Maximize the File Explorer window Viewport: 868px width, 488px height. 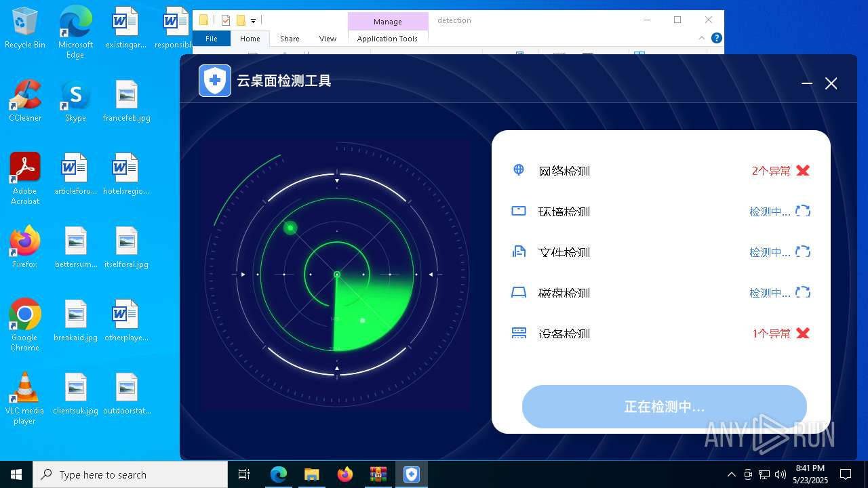(677, 20)
